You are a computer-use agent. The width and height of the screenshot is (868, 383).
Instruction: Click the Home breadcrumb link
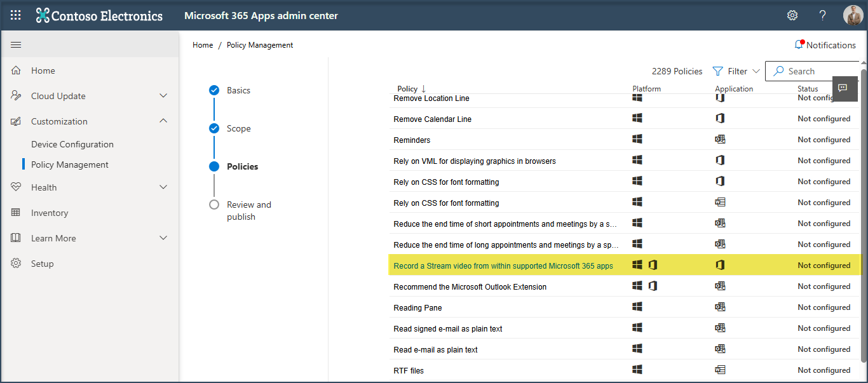tap(203, 45)
